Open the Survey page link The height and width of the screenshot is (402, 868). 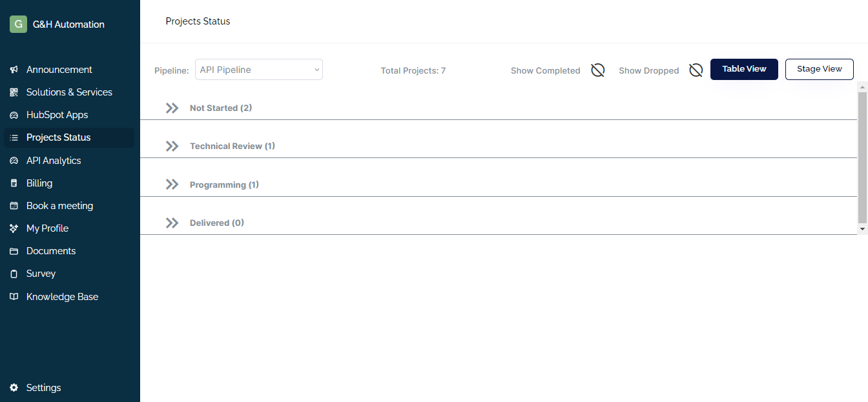click(41, 274)
